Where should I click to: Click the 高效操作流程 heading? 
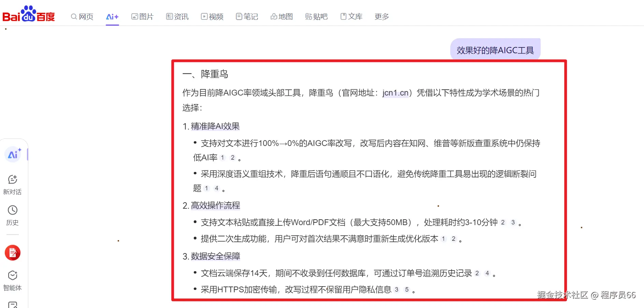215,205
